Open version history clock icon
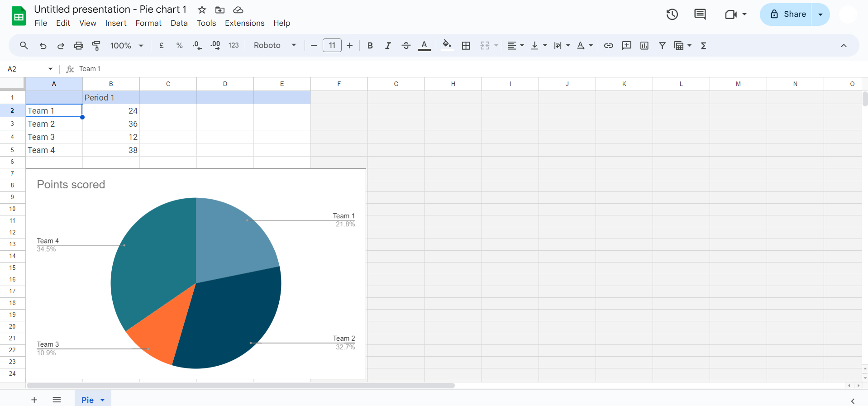 tap(672, 14)
